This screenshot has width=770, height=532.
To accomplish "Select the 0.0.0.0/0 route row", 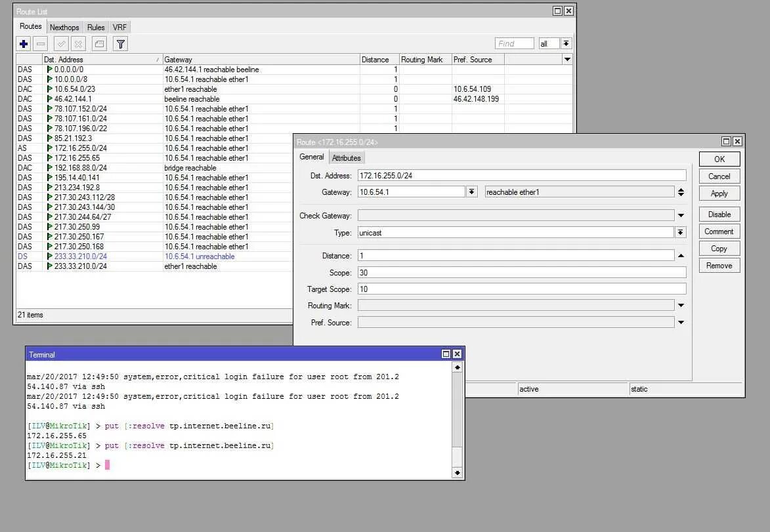I will 294,70.
